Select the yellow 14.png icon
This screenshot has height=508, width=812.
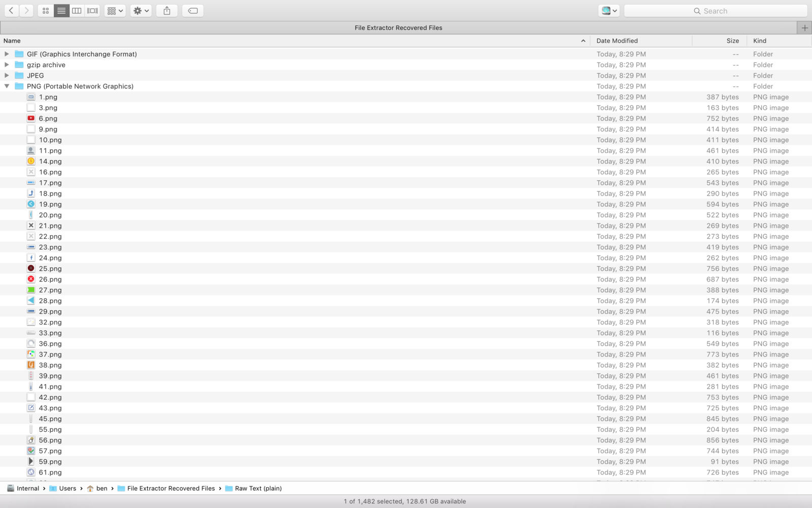point(31,161)
